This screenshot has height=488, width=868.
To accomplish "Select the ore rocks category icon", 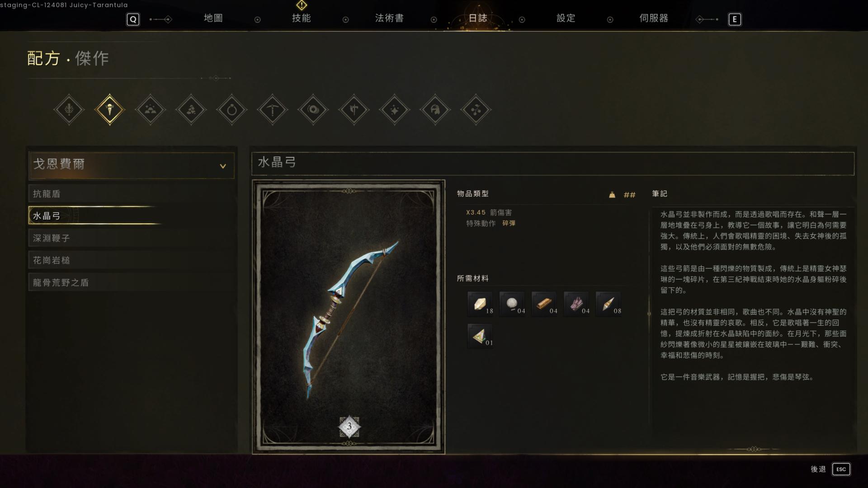I will 191,109.
